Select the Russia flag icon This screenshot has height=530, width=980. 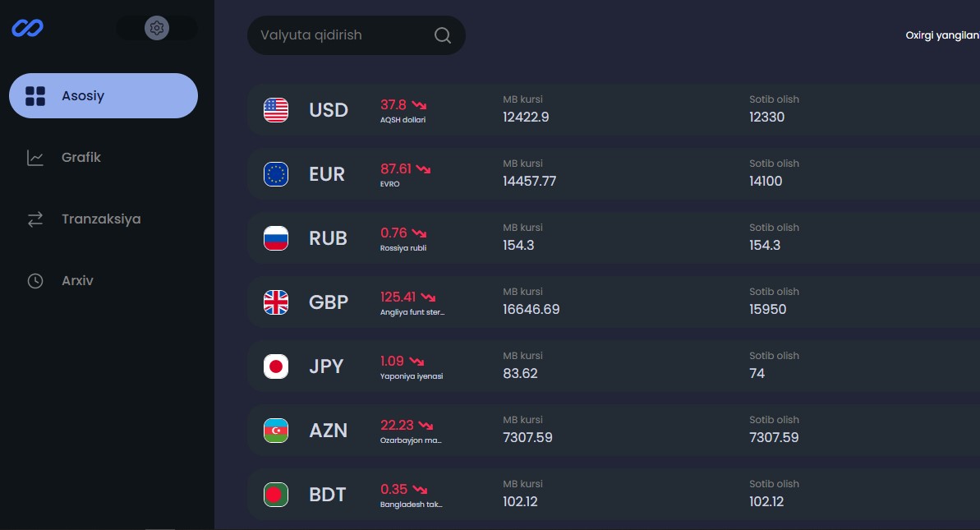276,238
